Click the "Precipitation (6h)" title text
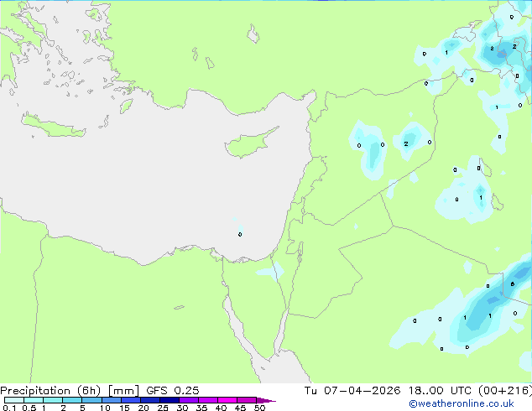 point(50,391)
